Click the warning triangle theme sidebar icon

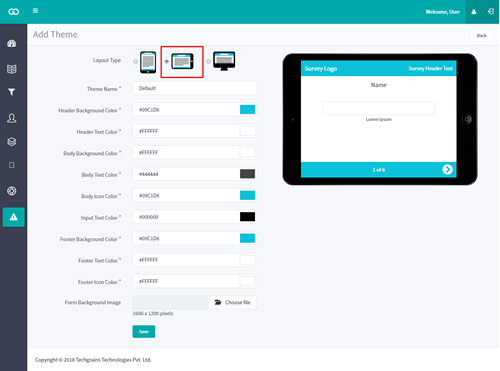pyautogui.click(x=14, y=217)
